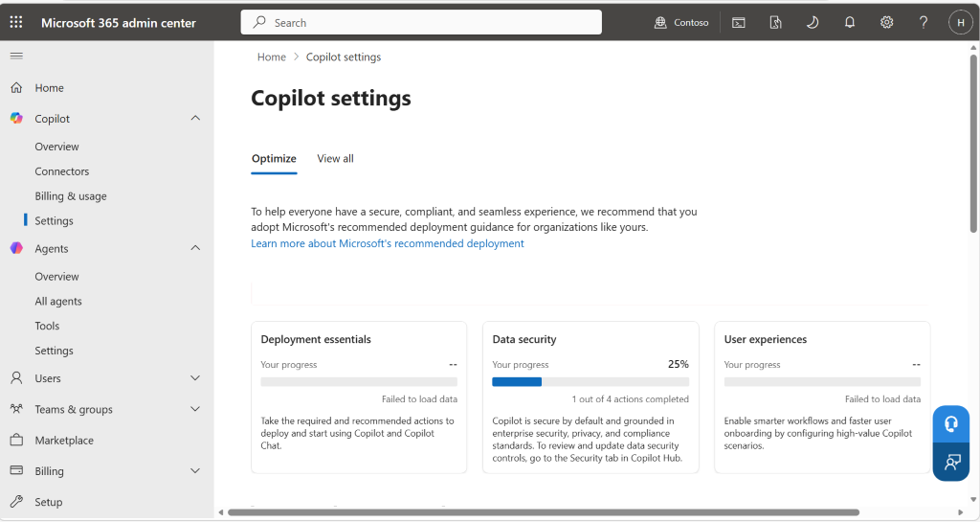
Task: Collapse the Copilot nav section
Action: (195, 118)
